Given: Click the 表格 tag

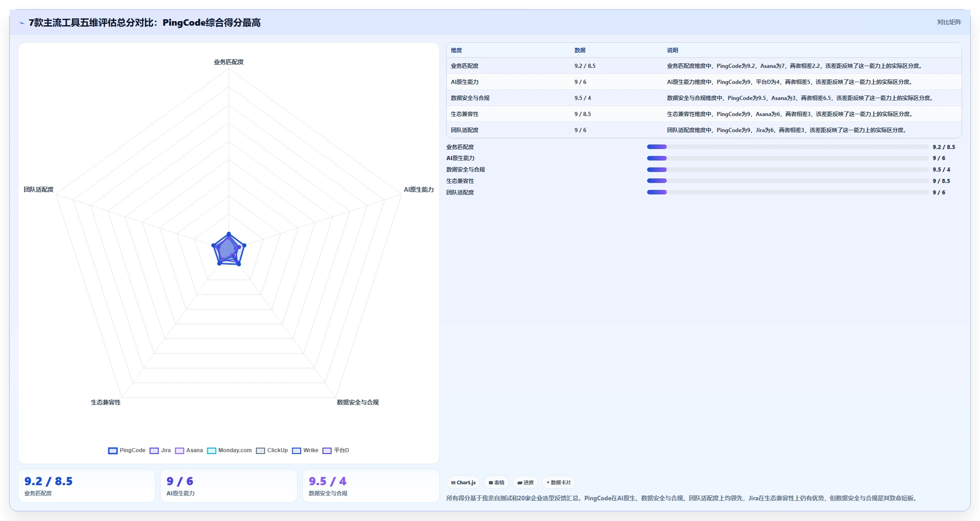Looking at the screenshot, I should 497,482.
